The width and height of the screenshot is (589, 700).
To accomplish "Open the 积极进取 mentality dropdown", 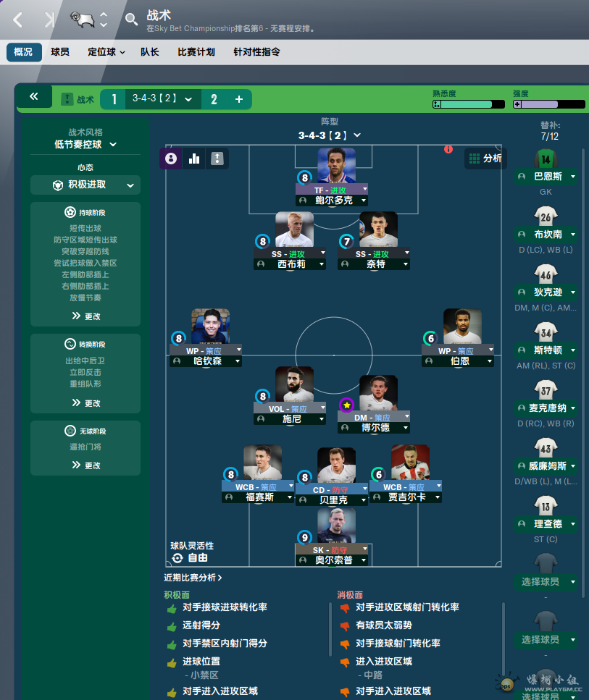I will [x=85, y=185].
